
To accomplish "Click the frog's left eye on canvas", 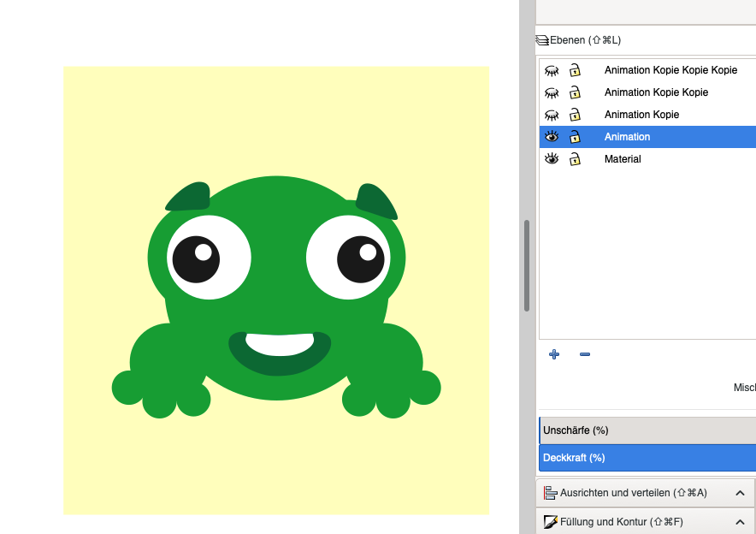I will tap(197, 258).
